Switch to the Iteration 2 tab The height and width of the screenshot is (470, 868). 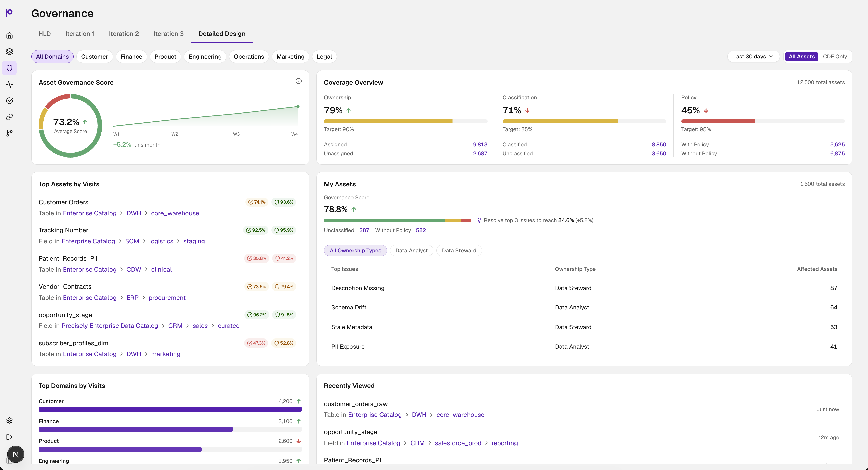click(124, 34)
